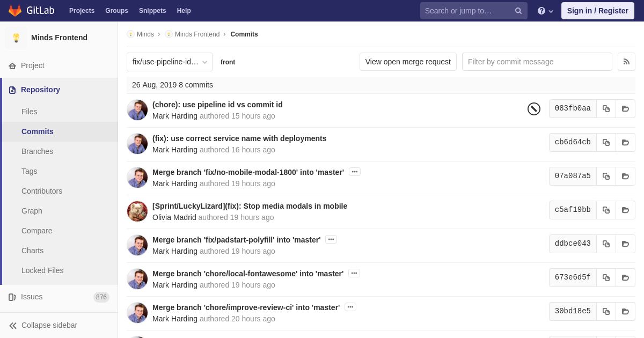Viewport: 644px width, 338px height.
Task: Click View open merge request button
Action: point(408,62)
